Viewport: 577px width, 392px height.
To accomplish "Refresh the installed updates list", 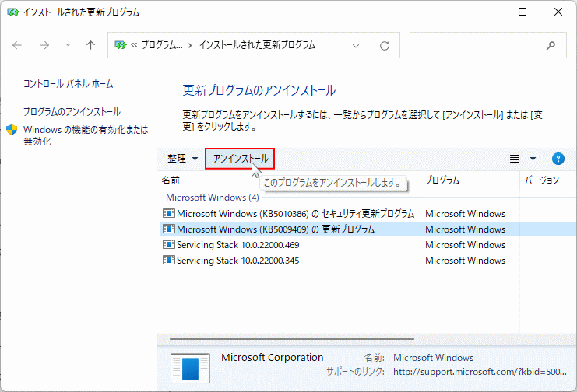I will pyautogui.click(x=385, y=46).
